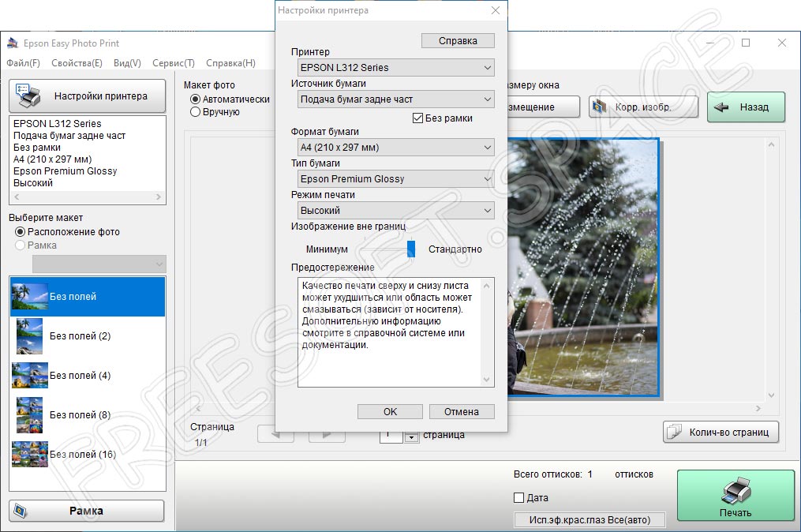Click 'Подача бумаг задне част' in settings summary

(x=69, y=136)
